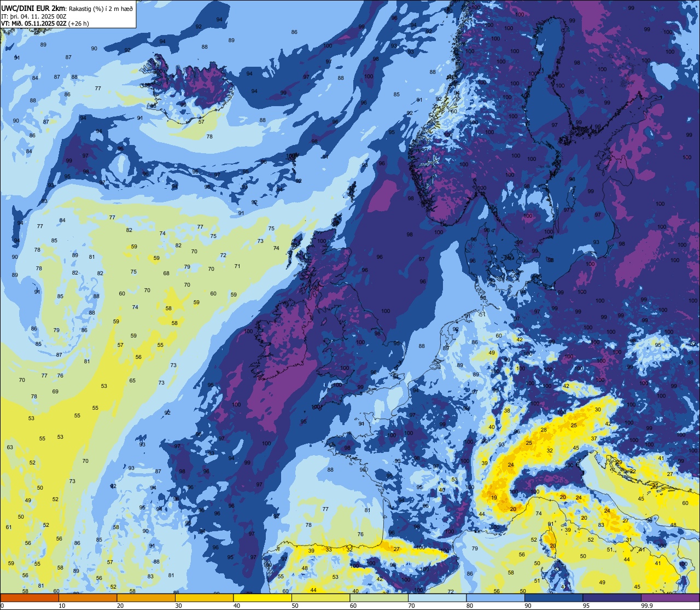Click the 60–70 pale green legend segment
This screenshot has height=610, width=700.
[379, 597]
